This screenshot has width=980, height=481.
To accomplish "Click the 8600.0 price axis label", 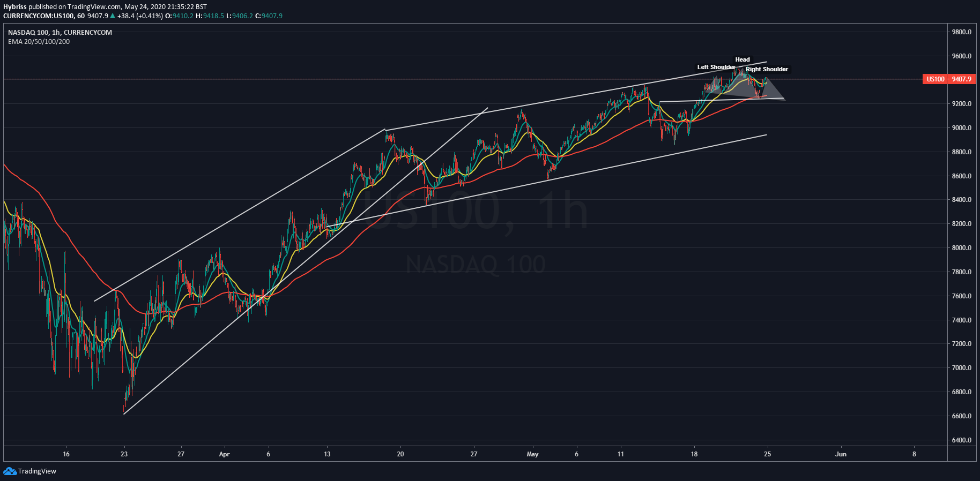I will (x=962, y=176).
